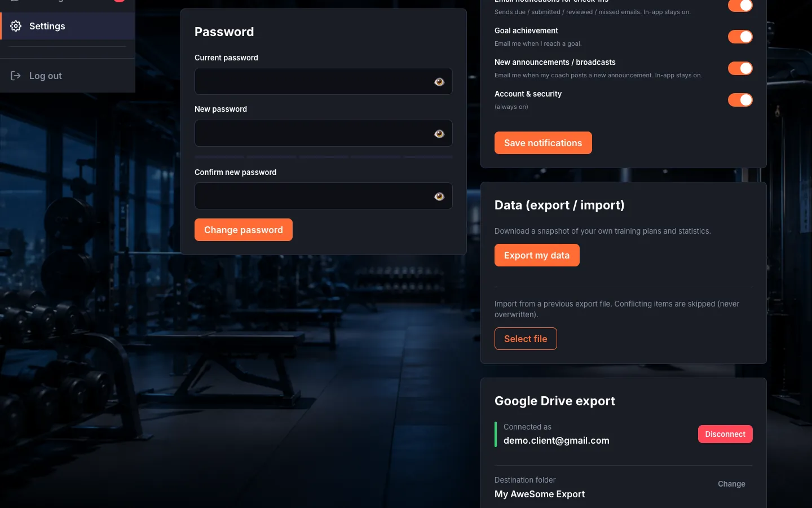Select Log out in the sidebar

click(68, 76)
